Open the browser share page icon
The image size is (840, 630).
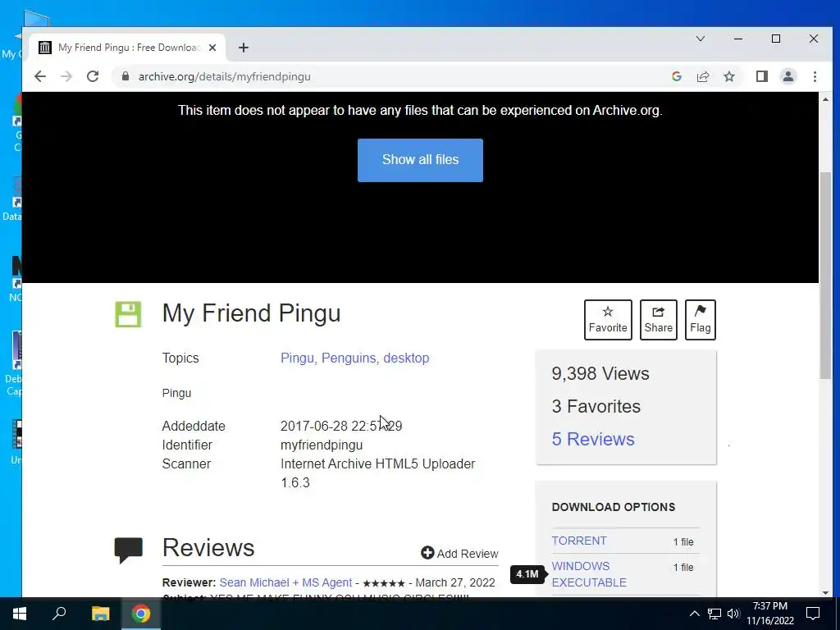(x=703, y=76)
